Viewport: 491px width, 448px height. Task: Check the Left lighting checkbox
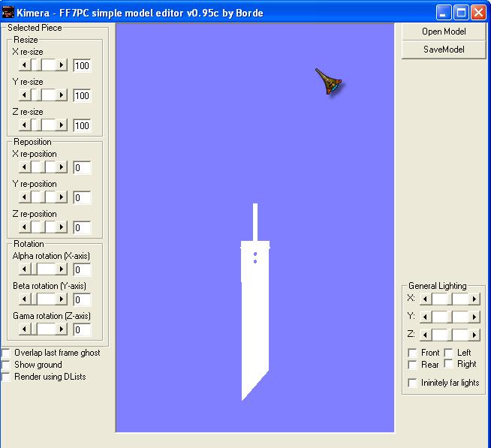coord(448,353)
